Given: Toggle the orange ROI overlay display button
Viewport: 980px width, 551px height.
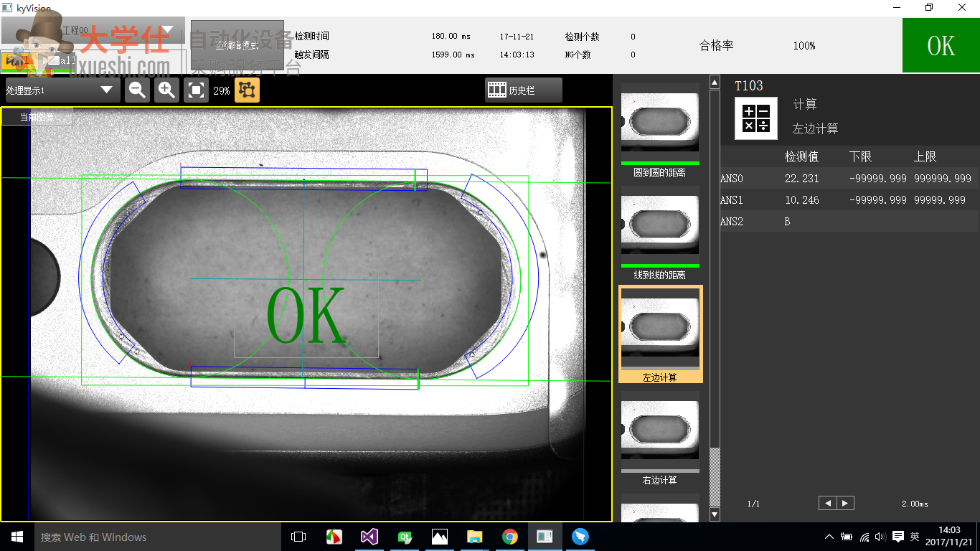Looking at the screenshot, I should tap(247, 90).
